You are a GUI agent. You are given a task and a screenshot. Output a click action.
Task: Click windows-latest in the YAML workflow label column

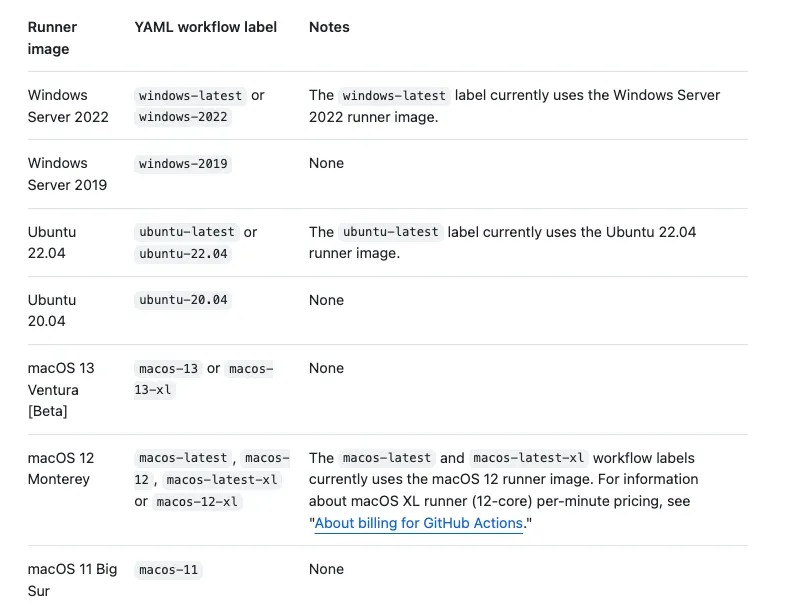191,96
